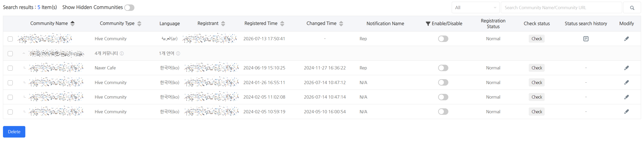Tick the checkbox for the Arabic community row
Screen dimensions: 644x142
[10, 39]
